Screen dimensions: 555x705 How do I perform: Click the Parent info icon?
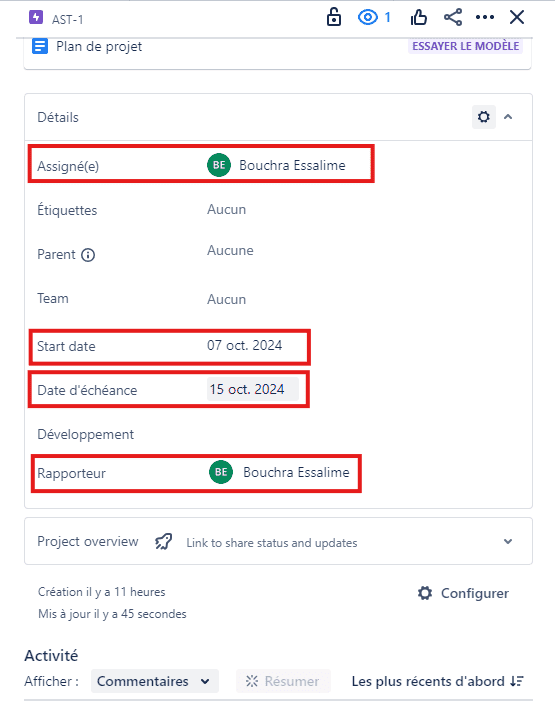(88, 255)
